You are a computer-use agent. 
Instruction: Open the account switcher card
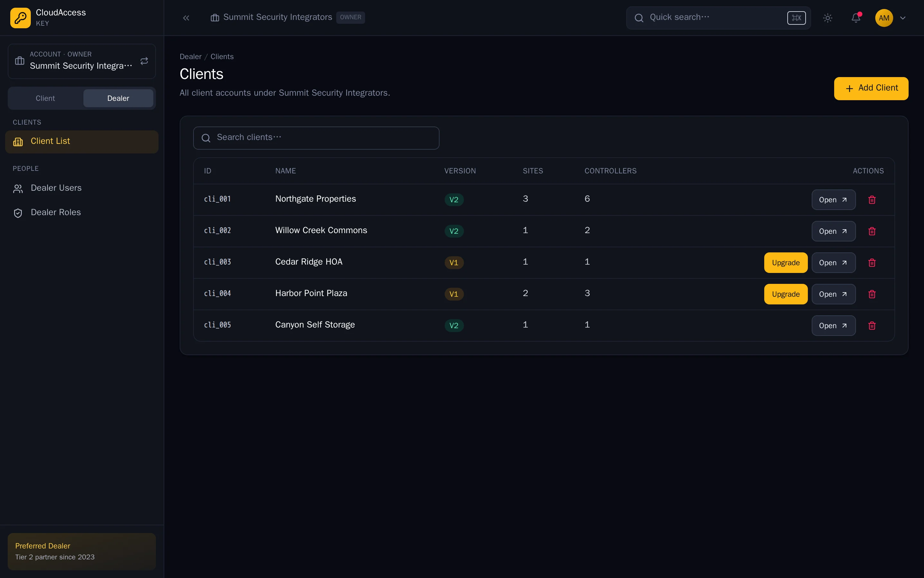(82, 61)
